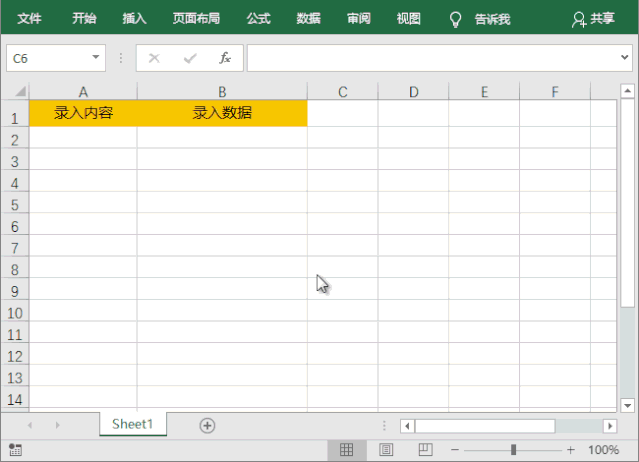This screenshot has width=639, height=462.
Task: Click the select-all corner triangle
Action: [20, 91]
